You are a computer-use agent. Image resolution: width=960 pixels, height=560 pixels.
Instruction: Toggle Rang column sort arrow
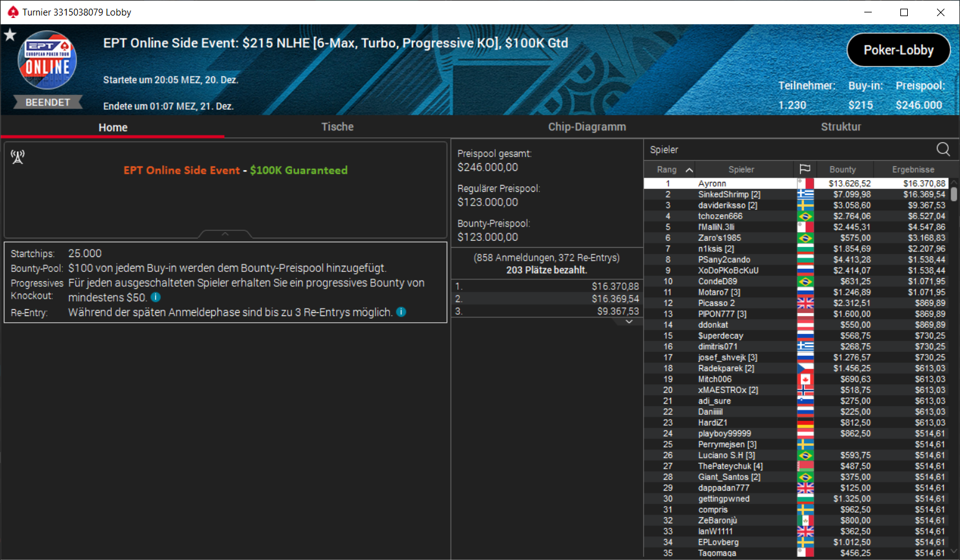[x=689, y=169]
